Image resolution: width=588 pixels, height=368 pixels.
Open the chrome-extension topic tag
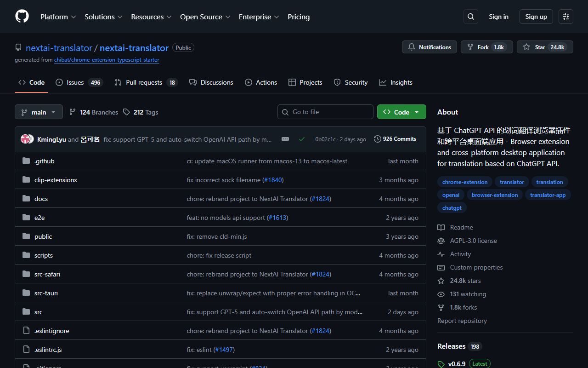pos(464,182)
